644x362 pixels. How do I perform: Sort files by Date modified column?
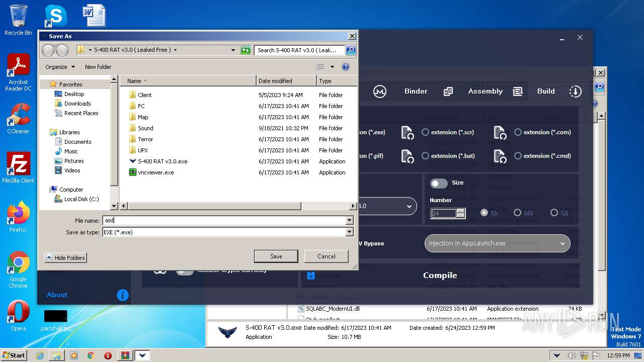click(x=286, y=81)
